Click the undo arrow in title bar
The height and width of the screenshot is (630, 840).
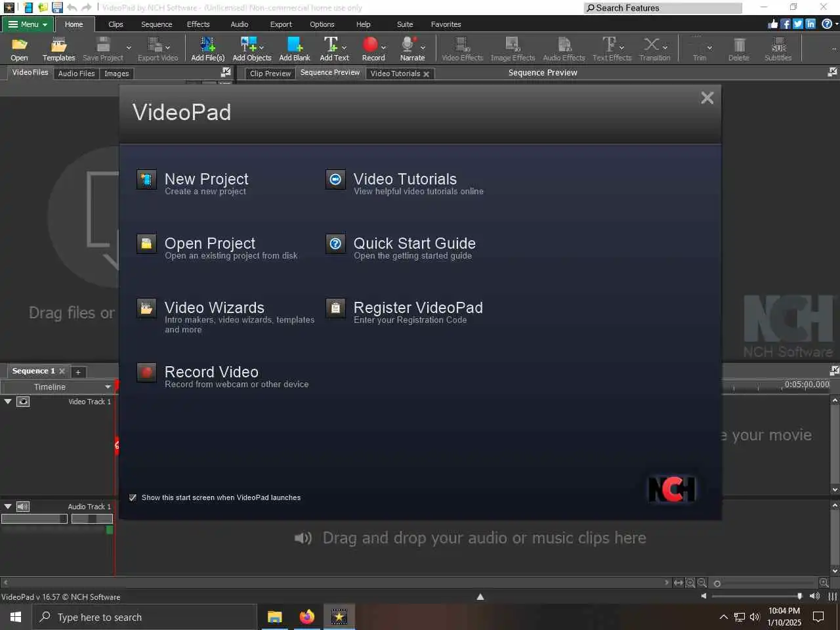pyautogui.click(x=72, y=7)
